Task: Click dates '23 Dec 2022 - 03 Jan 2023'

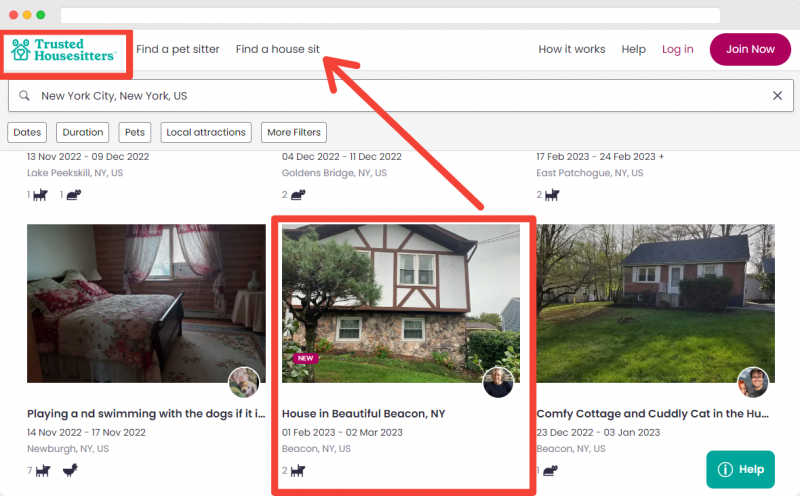Action: 598,432
